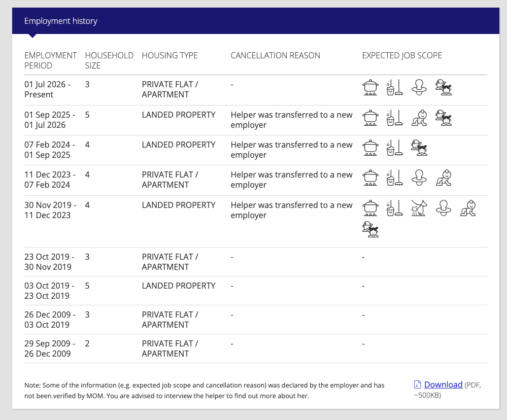
Task: Click cancellation reason text in 07 Feb 2024 row
Action: tap(291, 150)
